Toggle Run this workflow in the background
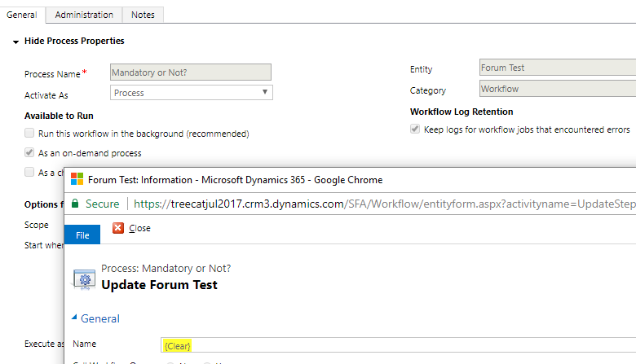 29,133
